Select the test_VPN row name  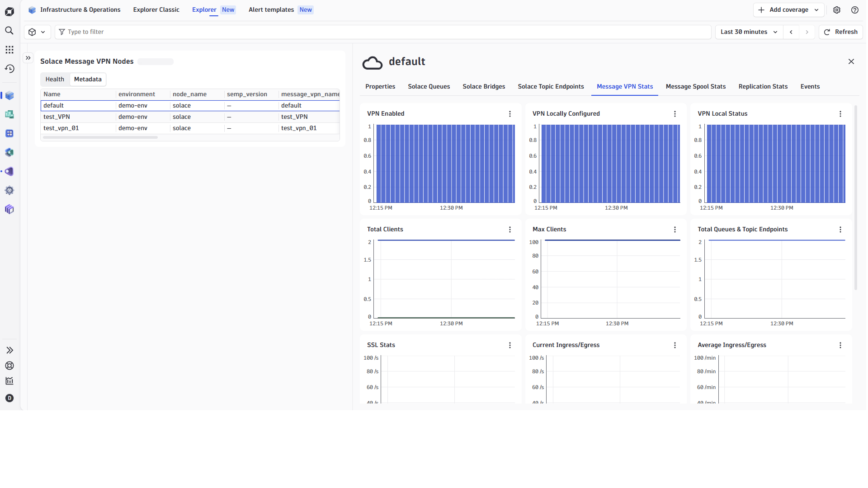point(57,117)
